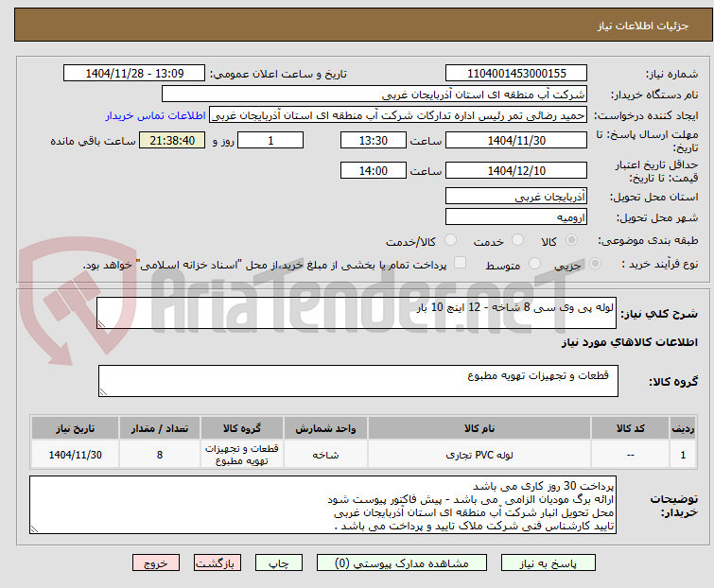Click the 'شاخه' unit cell
Viewport: 714px width, 588px height.
325,455
